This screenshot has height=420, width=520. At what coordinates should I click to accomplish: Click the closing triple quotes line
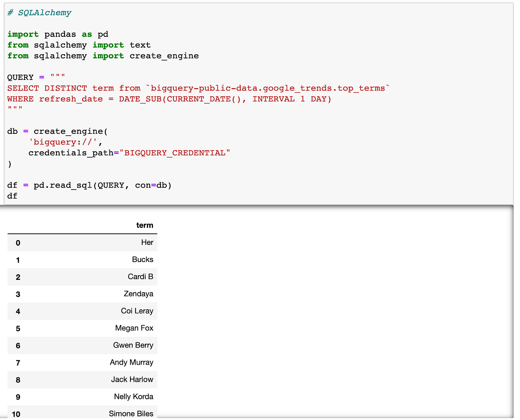(15, 108)
